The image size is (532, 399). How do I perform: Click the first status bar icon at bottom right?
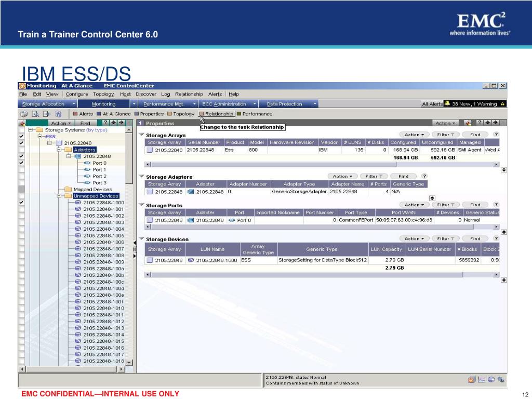click(x=472, y=380)
